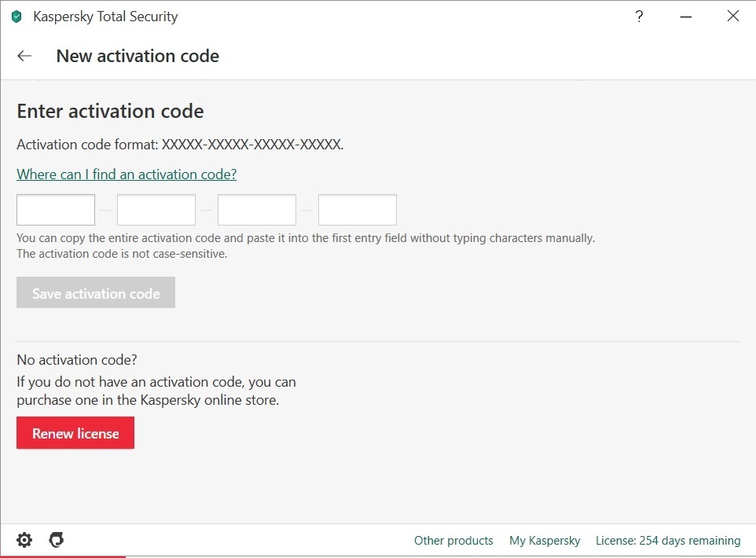Click the Save activation code button
This screenshot has width=756, height=558.
pos(96,292)
